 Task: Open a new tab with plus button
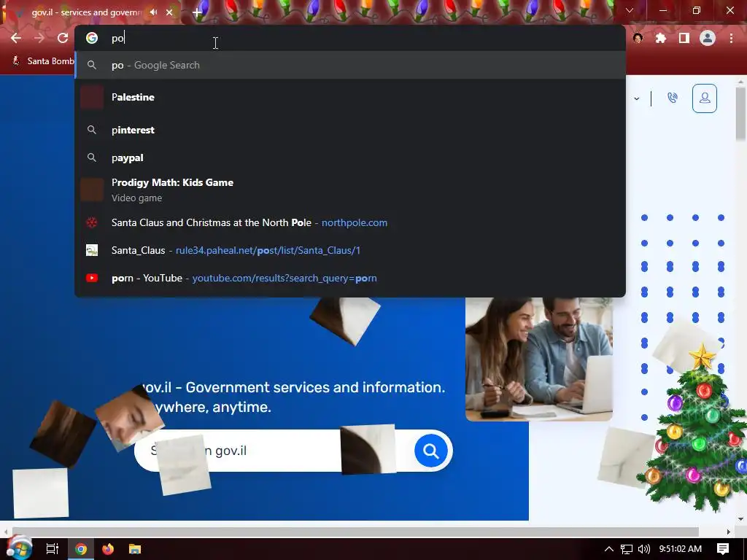[197, 13]
